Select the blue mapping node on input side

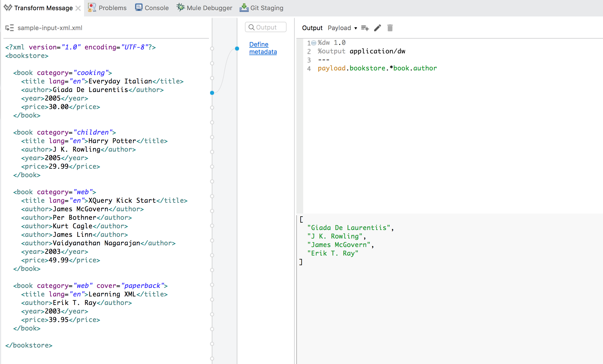pos(212,93)
